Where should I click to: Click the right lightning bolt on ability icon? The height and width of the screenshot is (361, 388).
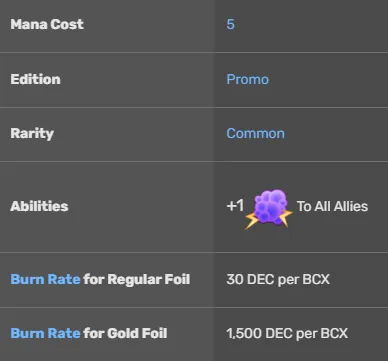tap(285, 218)
